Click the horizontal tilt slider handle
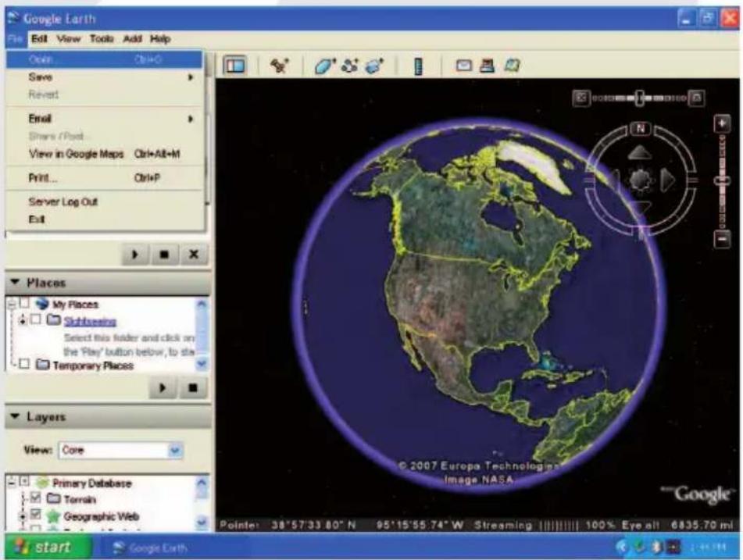The width and height of the screenshot is (743, 560). pos(639,98)
